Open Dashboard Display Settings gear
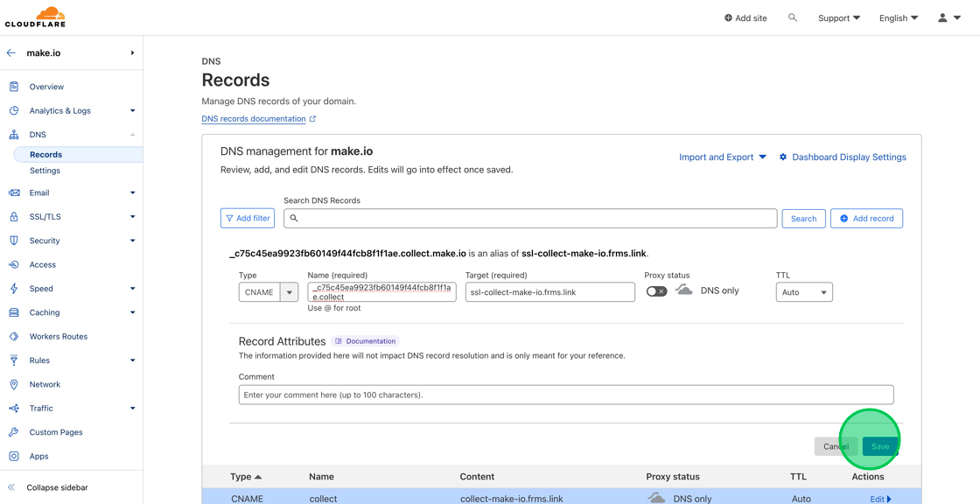 click(783, 157)
